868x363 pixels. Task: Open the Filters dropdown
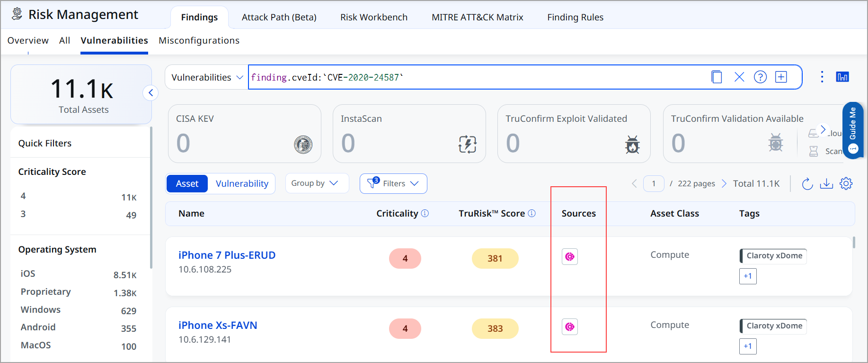click(x=393, y=183)
